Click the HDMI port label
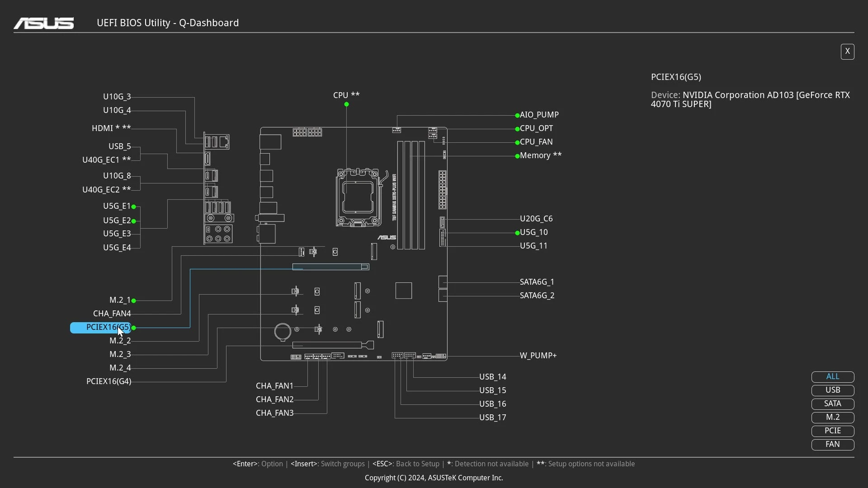868x488 pixels. [x=111, y=128]
